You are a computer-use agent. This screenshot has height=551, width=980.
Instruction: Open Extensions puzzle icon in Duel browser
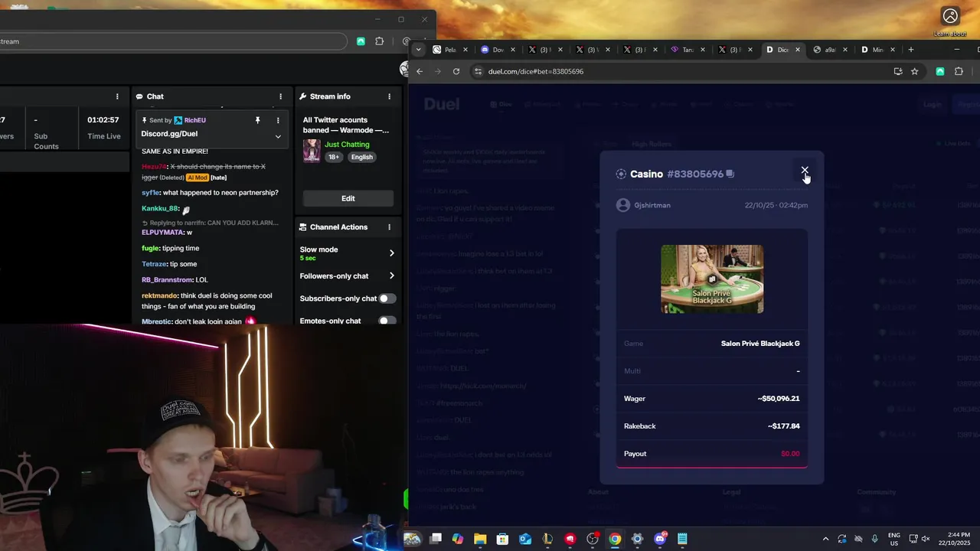(959, 71)
